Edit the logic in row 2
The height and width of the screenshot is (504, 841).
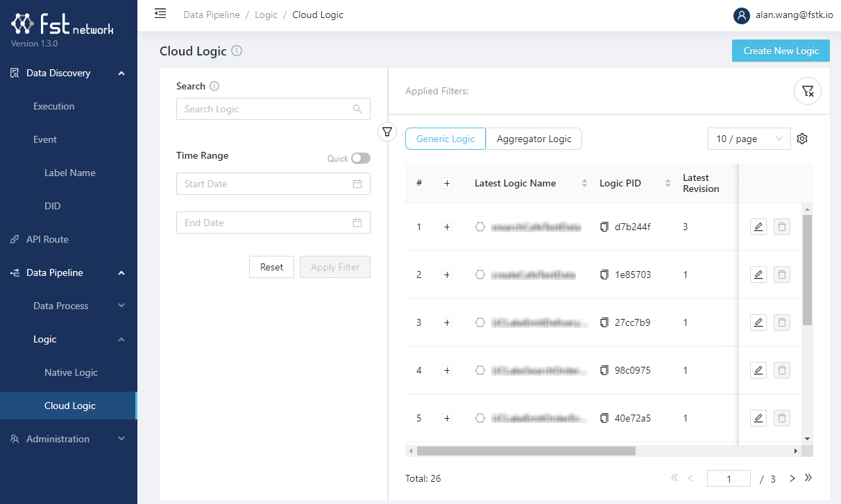coord(758,275)
